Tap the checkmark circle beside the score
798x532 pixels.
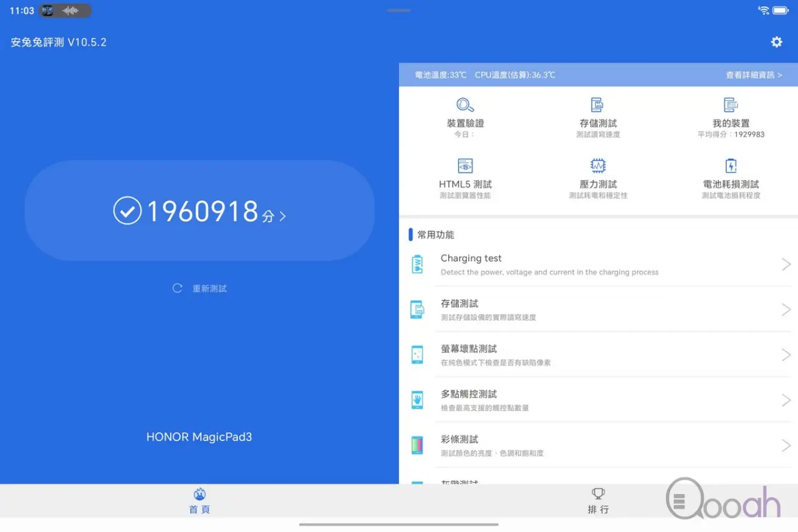(x=127, y=211)
